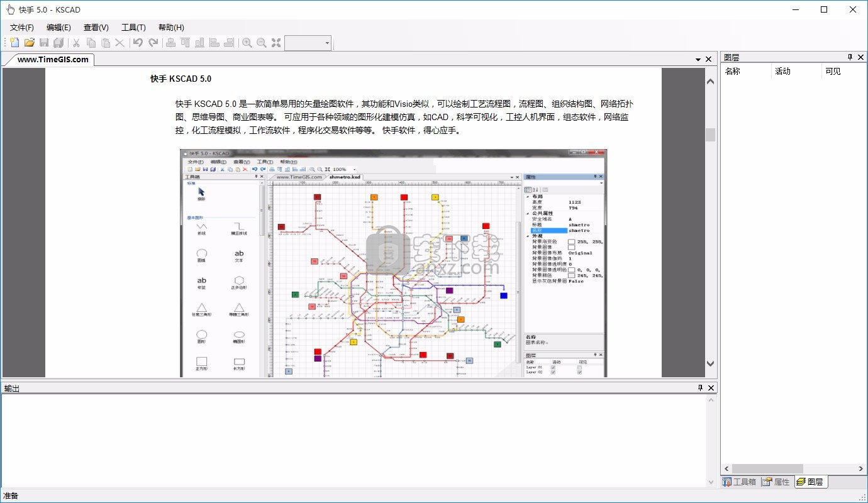Select the www.TimeGIS.com document tab
Image resolution: width=868 pixels, height=503 pixels.
pyautogui.click(x=53, y=60)
